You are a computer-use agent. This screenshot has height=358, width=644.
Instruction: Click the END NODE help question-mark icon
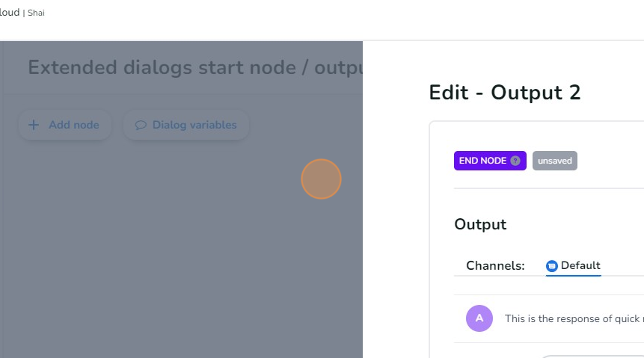pyautogui.click(x=515, y=161)
